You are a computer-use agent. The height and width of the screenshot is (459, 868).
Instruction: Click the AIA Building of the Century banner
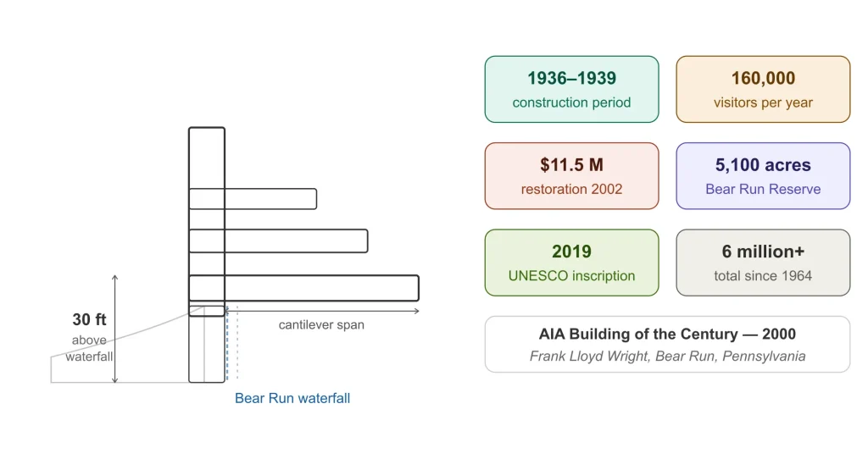point(667,344)
